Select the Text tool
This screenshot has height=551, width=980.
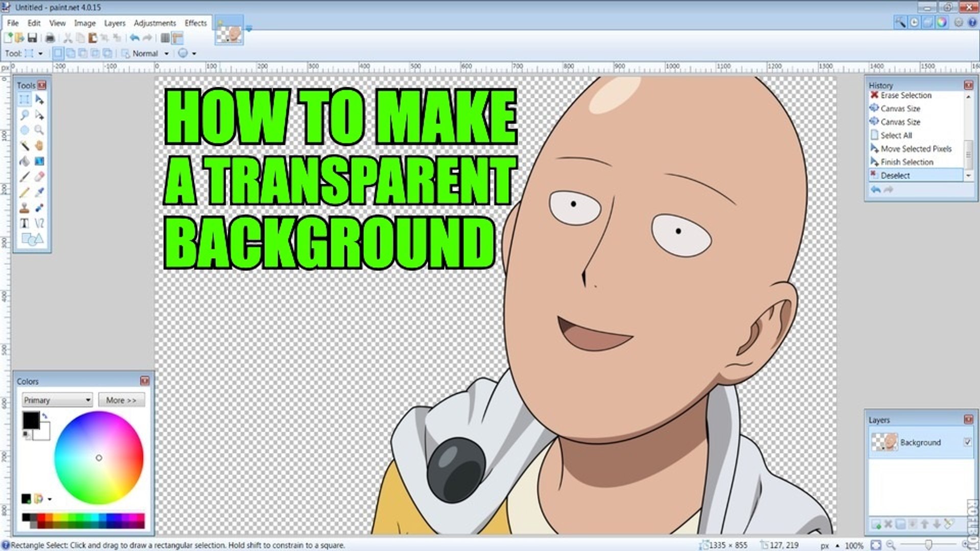point(24,223)
